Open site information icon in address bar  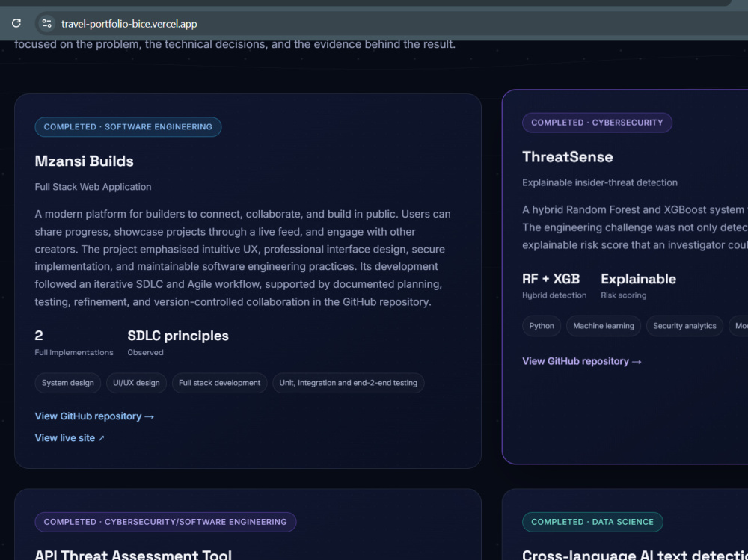pos(46,23)
